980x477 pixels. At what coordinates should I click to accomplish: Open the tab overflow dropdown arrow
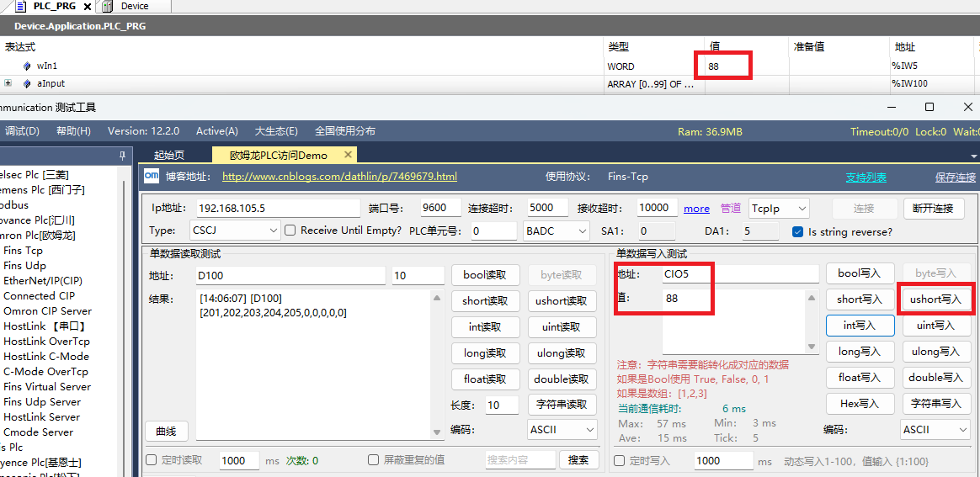tap(973, 156)
